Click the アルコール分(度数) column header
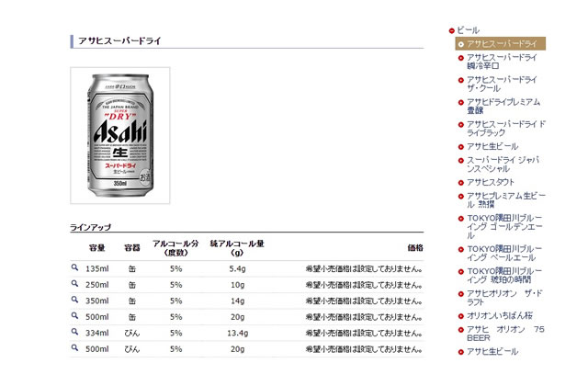 tap(175, 248)
